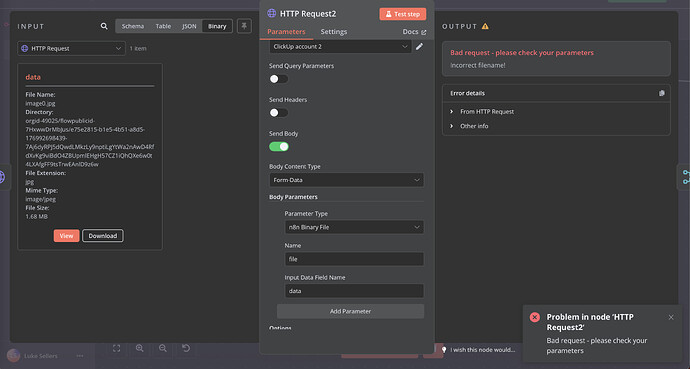Click Add Parameter button
Viewport: 690px width, 369px height.
pos(350,311)
